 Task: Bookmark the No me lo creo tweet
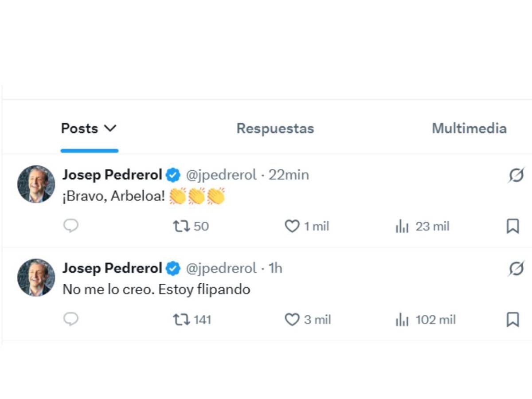click(512, 319)
